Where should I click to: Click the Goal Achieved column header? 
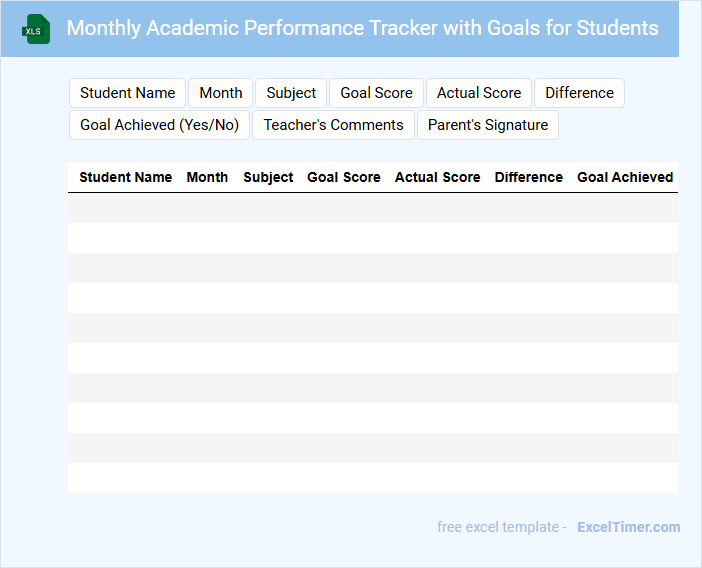(625, 177)
